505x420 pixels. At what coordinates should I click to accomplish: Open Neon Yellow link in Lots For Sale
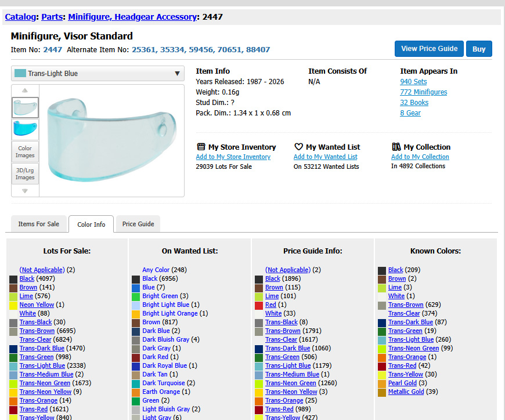tap(37, 305)
